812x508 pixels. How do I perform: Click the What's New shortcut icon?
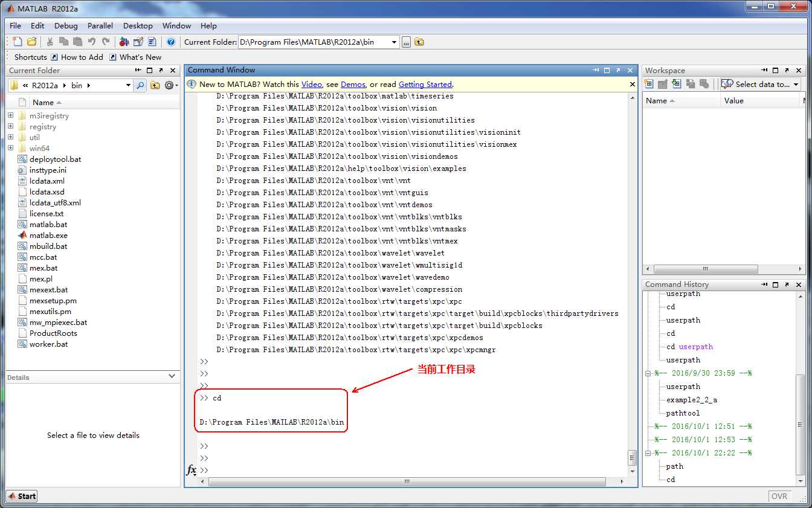pyautogui.click(x=113, y=57)
